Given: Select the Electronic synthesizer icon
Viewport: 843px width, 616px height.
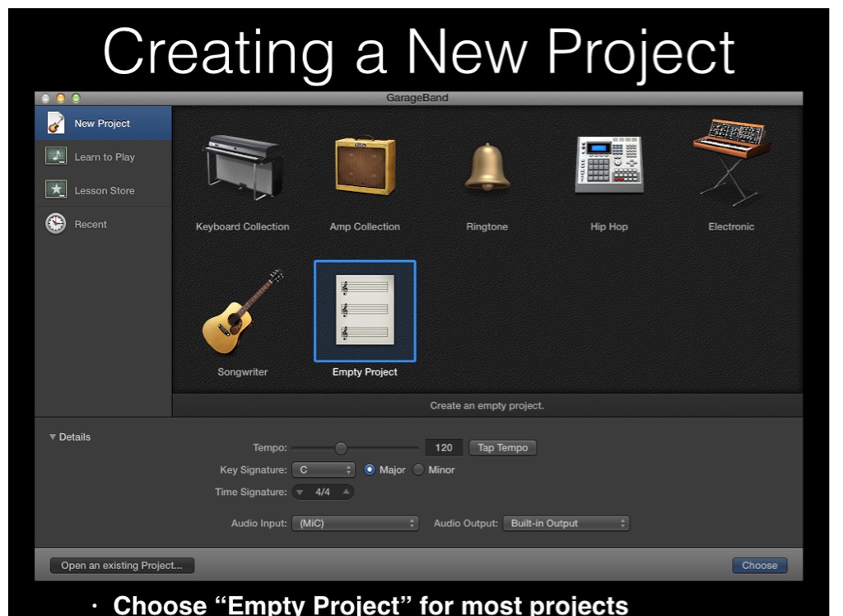Looking at the screenshot, I should [x=731, y=162].
